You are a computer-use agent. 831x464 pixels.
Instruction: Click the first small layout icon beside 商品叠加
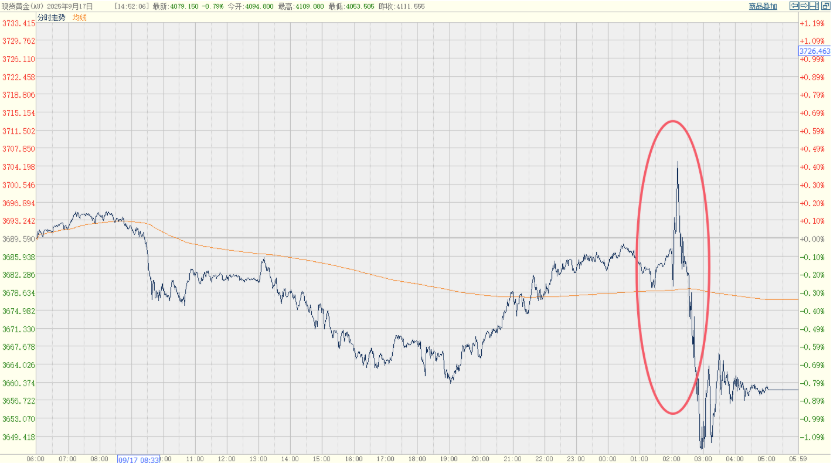coord(794,6)
